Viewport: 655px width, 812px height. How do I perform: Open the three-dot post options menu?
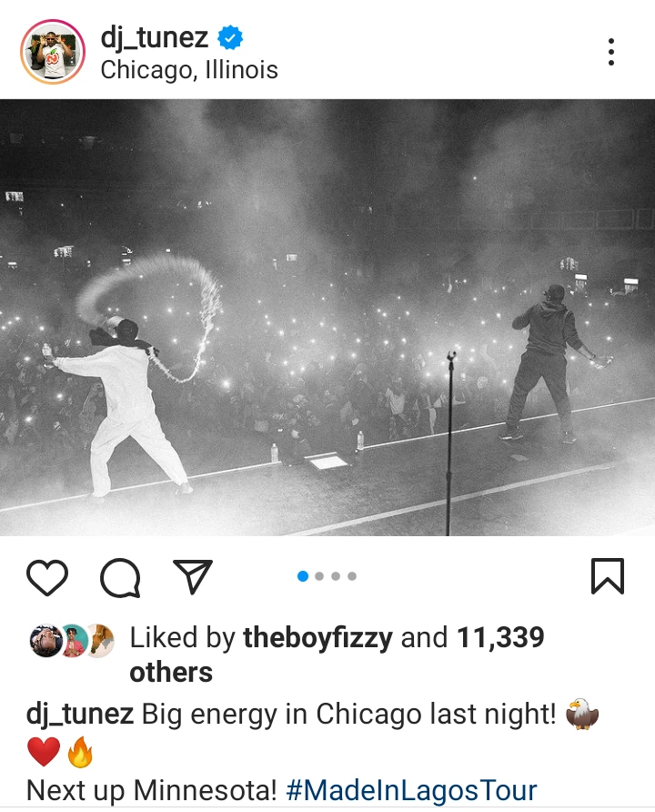pos(611,52)
